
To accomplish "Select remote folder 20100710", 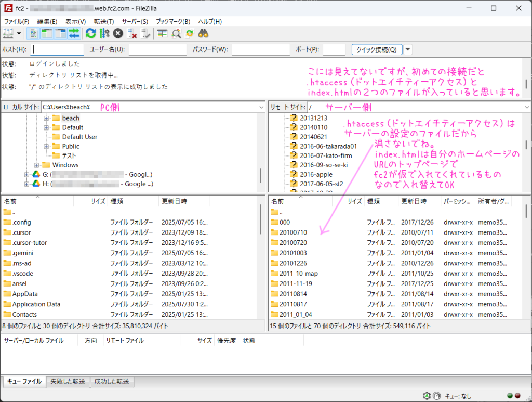I will pyautogui.click(x=293, y=232).
